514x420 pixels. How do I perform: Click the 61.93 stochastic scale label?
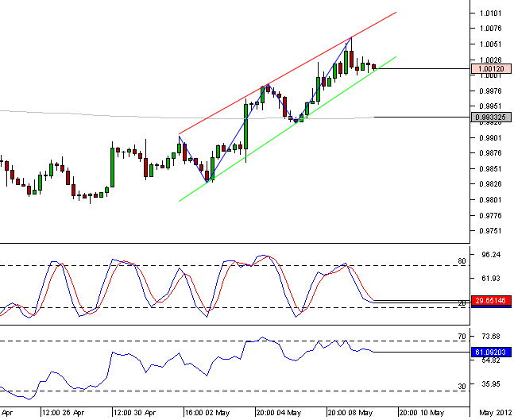pos(491,279)
